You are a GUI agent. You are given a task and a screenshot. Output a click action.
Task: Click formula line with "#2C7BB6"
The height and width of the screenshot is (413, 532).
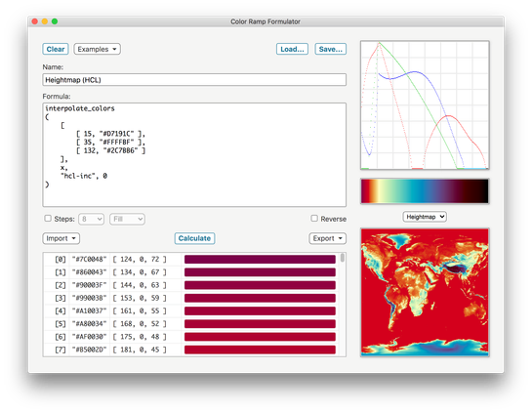coord(111,150)
